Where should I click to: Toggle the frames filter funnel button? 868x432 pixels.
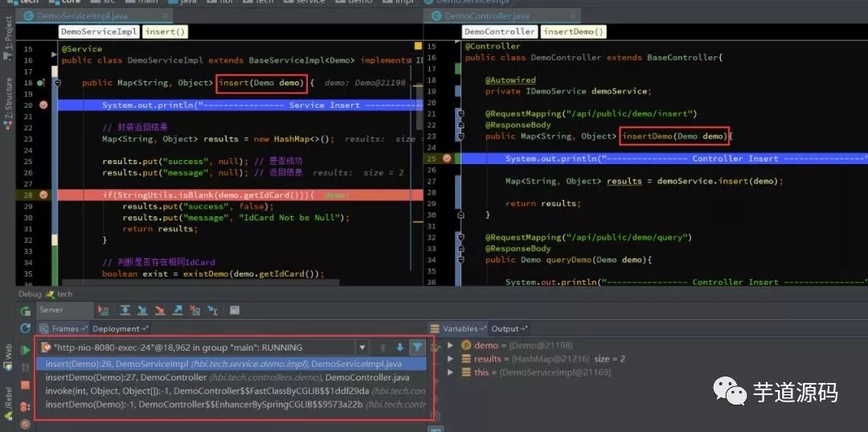point(417,348)
